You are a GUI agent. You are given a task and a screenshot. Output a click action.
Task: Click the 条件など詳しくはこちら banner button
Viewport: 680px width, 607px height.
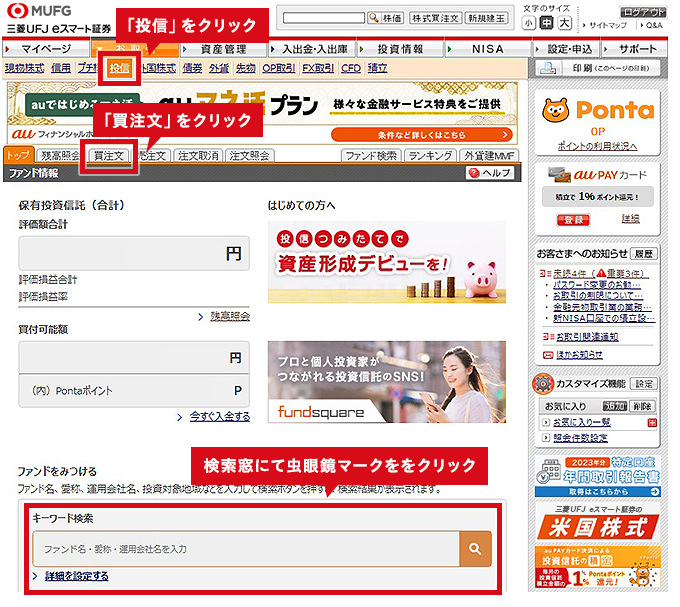422,135
